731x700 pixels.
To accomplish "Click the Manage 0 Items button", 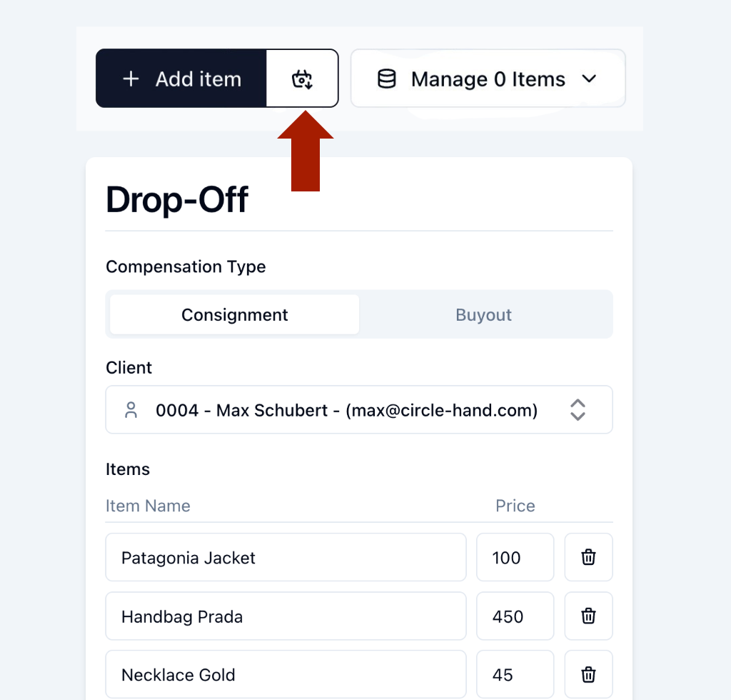I will click(x=488, y=79).
